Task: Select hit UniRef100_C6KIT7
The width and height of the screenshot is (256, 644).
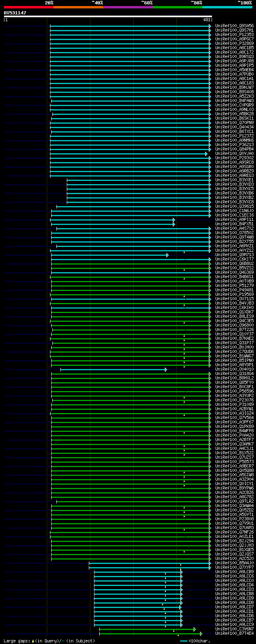Action: point(234,259)
